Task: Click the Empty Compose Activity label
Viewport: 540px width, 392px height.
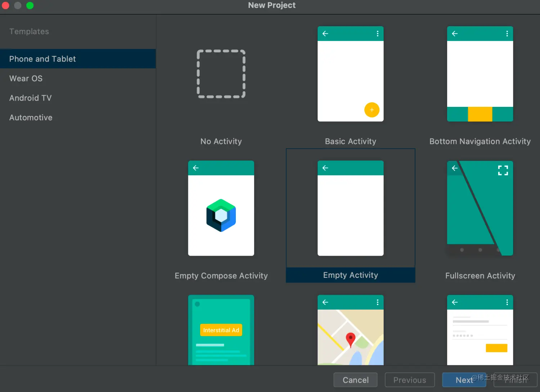Action: pos(221,276)
